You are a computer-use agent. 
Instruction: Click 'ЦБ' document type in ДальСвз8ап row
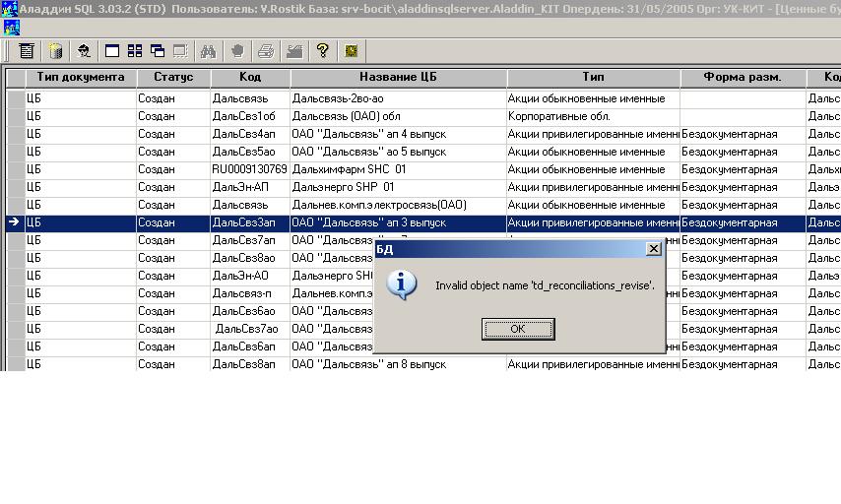(x=81, y=364)
